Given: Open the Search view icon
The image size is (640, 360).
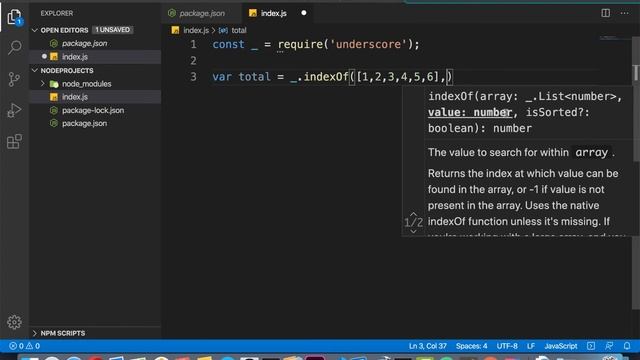Looking at the screenshot, I should click(14, 47).
